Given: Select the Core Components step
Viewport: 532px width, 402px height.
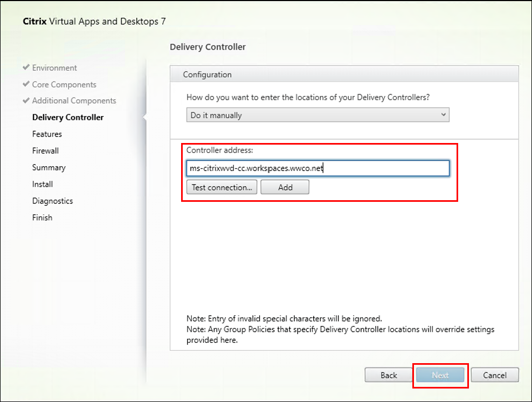Looking at the screenshot, I should click(64, 85).
